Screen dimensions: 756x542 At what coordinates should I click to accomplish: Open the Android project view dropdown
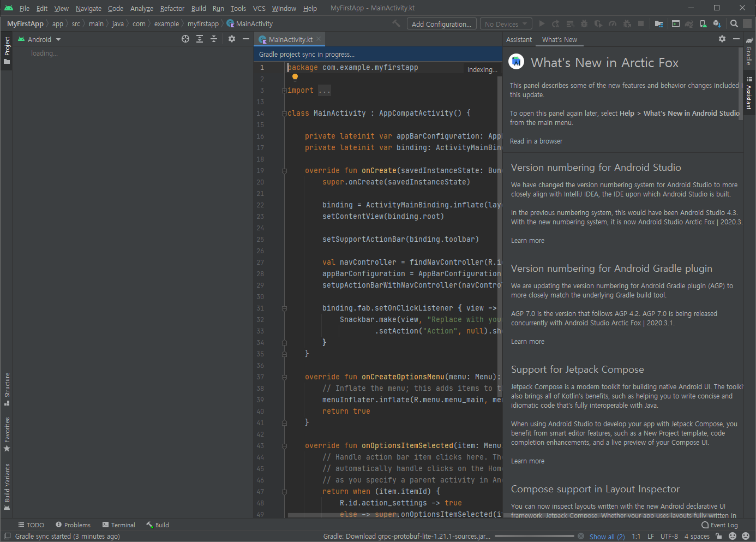[40, 39]
